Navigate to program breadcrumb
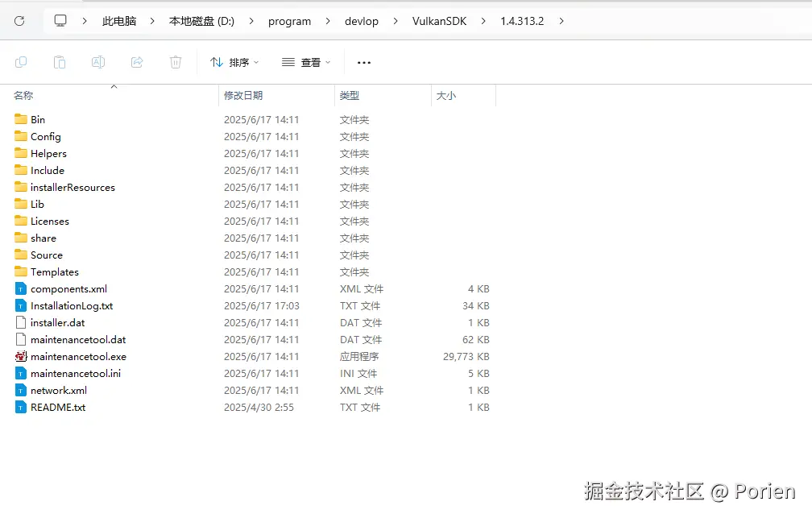The height and width of the screenshot is (518, 812). (289, 21)
